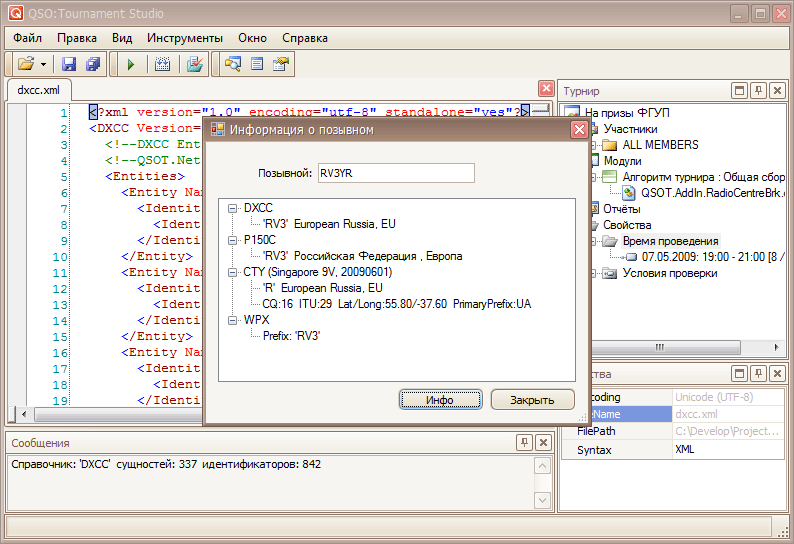Open the dropdown arrow beside Open icon

(x=44, y=64)
